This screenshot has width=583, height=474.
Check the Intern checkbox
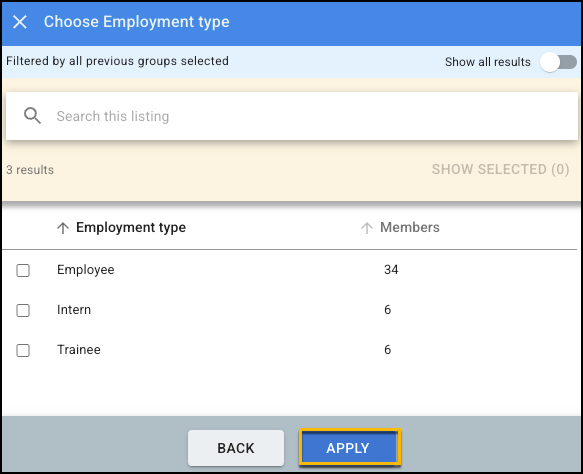[x=23, y=310]
